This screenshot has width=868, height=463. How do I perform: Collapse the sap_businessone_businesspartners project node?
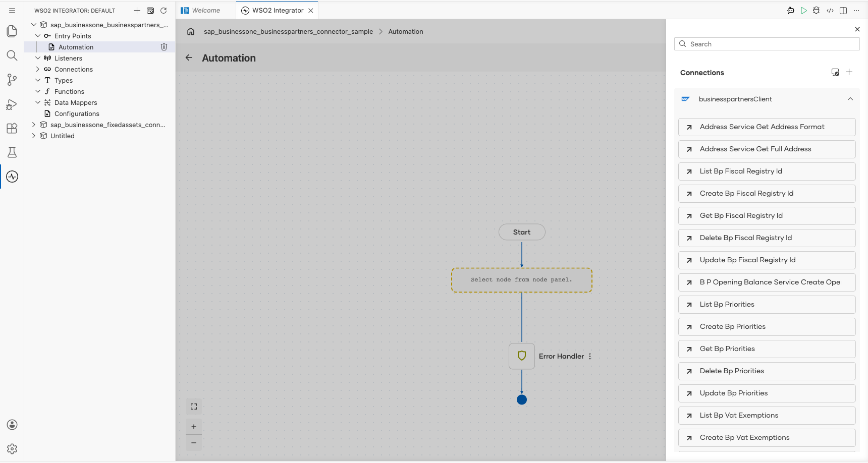(x=34, y=25)
